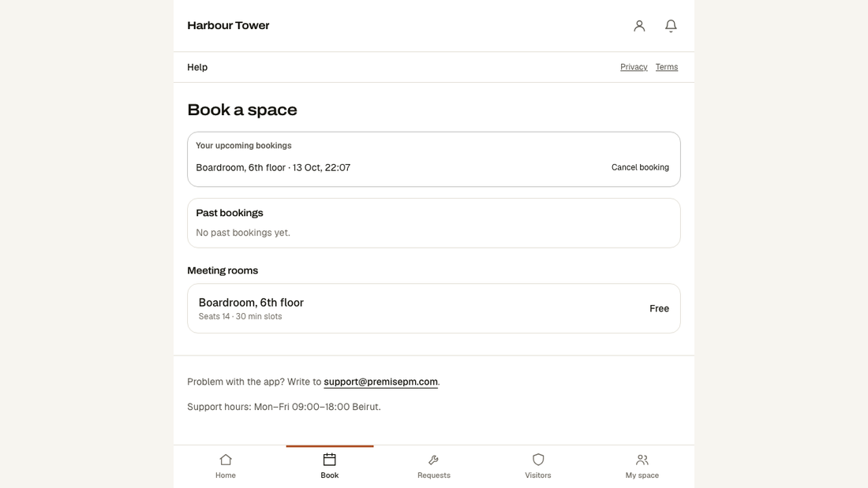Open the Privacy link
The image size is (868, 488).
pos(634,67)
